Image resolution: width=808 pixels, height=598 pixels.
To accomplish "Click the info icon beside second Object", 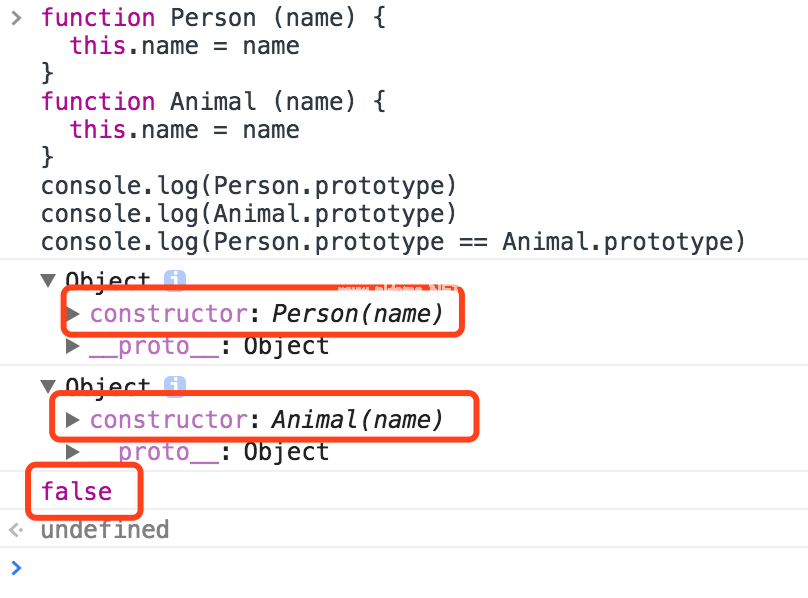I will click(x=175, y=386).
